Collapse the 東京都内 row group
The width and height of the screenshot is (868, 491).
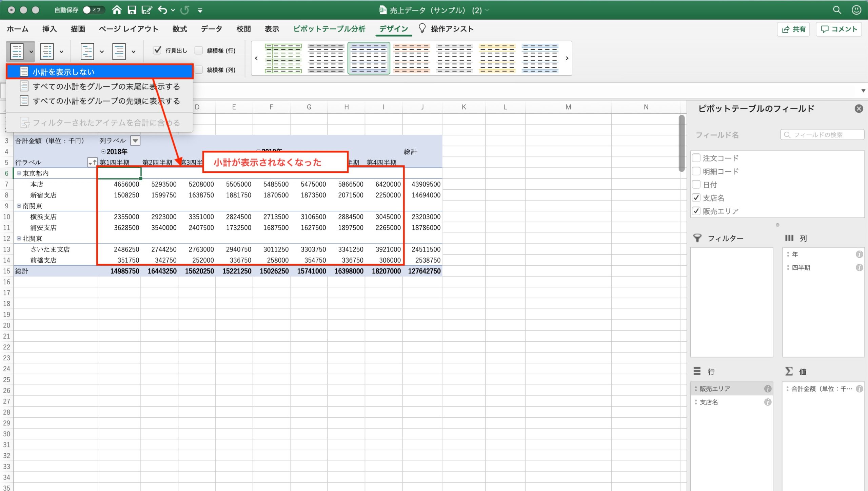click(19, 173)
